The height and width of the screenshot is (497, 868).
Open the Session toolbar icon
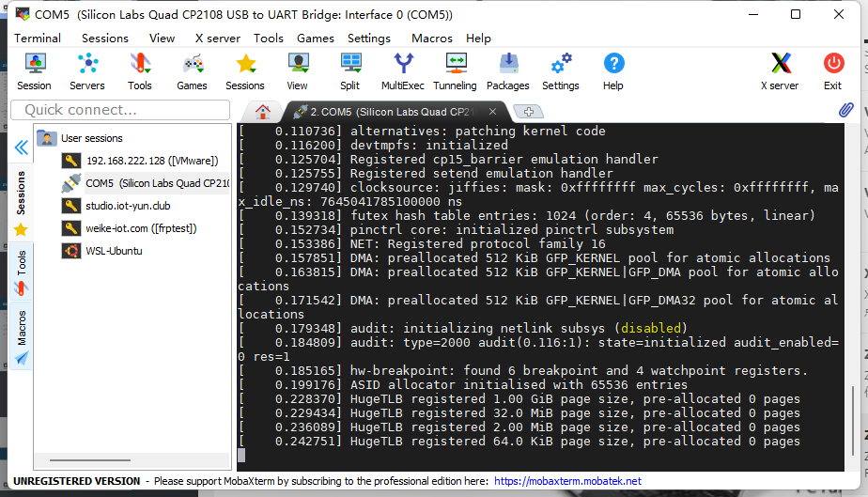coord(35,71)
